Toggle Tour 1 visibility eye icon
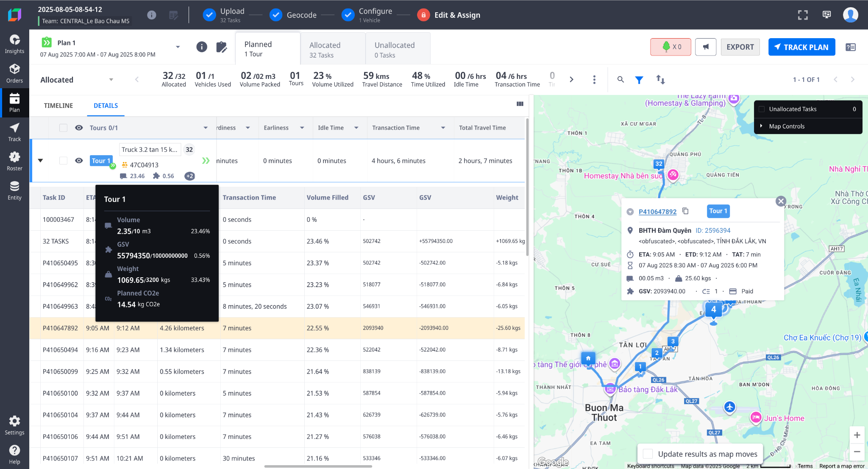The height and width of the screenshot is (469, 868). [x=79, y=161]
